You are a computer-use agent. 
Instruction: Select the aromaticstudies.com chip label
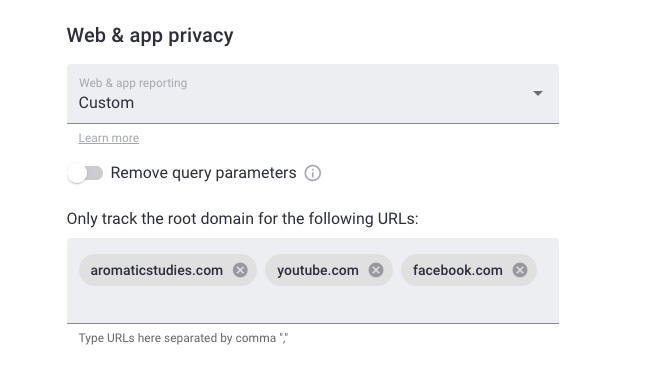pyautogui.click(x=157, y=270)
